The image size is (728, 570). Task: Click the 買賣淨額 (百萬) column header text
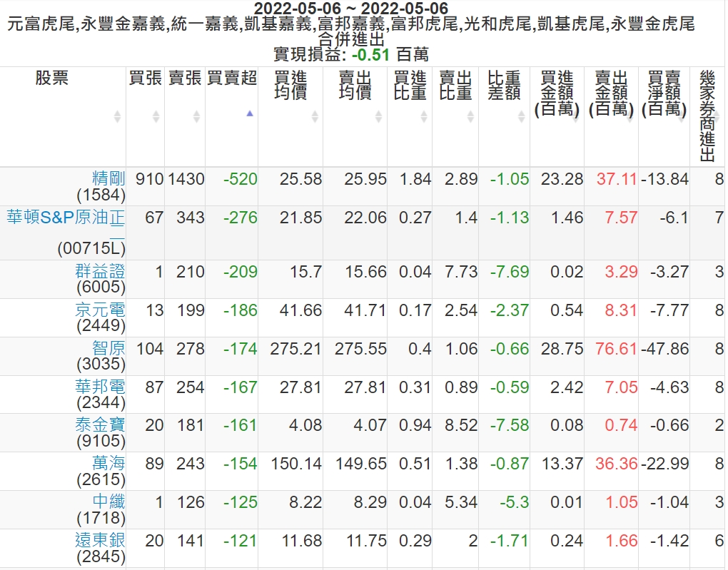[664, 93]
